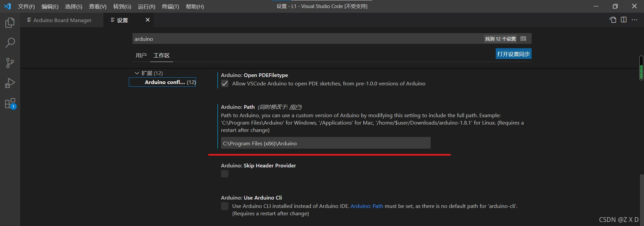Open the 选择(S) menu

tap(73, 6)
